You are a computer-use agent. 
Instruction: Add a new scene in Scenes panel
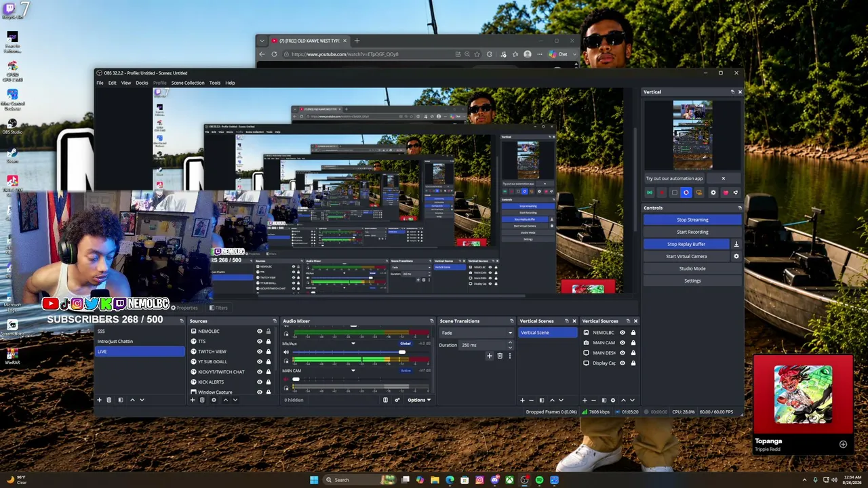tap(99, 400)
